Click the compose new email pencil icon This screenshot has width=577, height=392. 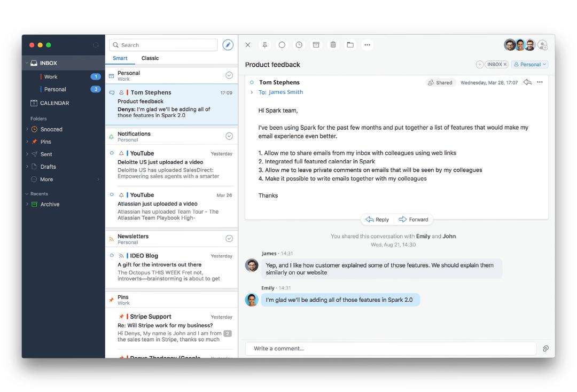tap(228, 45)
